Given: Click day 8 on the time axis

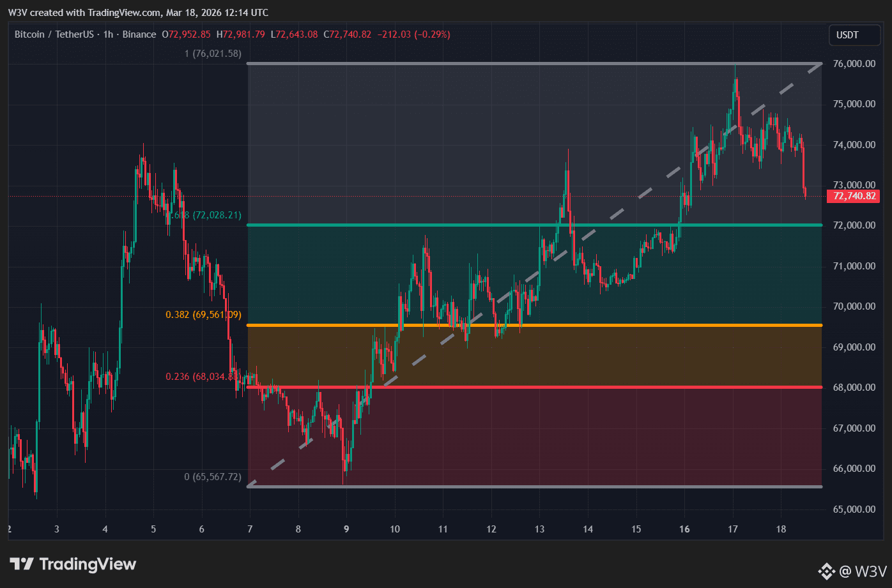Looking at the screenshot, I should [298, 529].
